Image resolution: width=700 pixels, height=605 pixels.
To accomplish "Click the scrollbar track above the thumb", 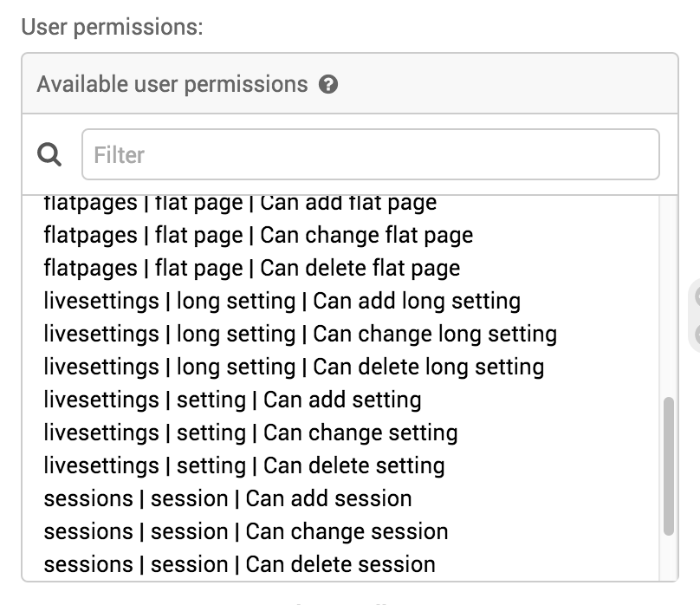I will tap(668, 295).
